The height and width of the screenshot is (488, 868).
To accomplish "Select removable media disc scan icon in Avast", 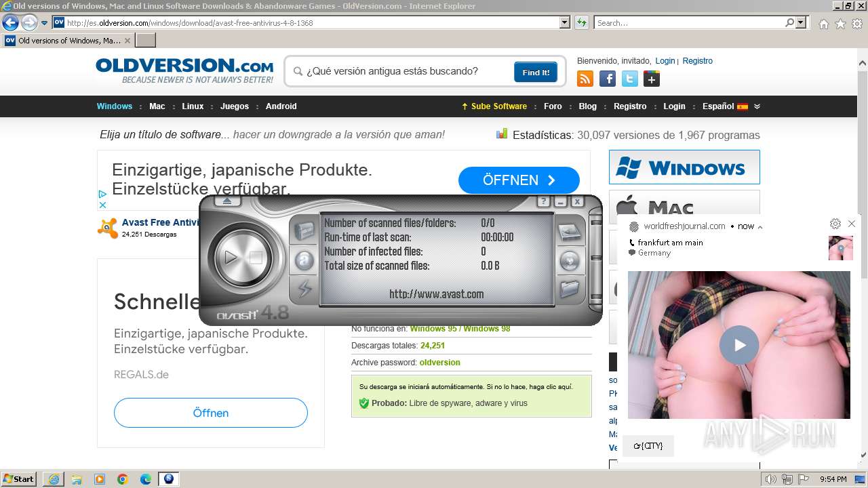I will [569, 261].
